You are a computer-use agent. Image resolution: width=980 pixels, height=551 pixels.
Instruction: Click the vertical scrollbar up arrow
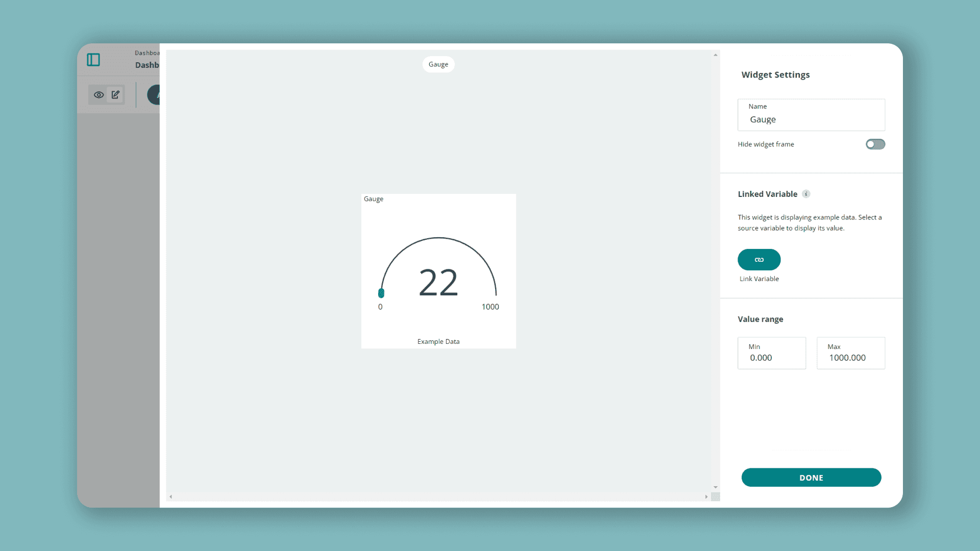click(x=716, y=55)
